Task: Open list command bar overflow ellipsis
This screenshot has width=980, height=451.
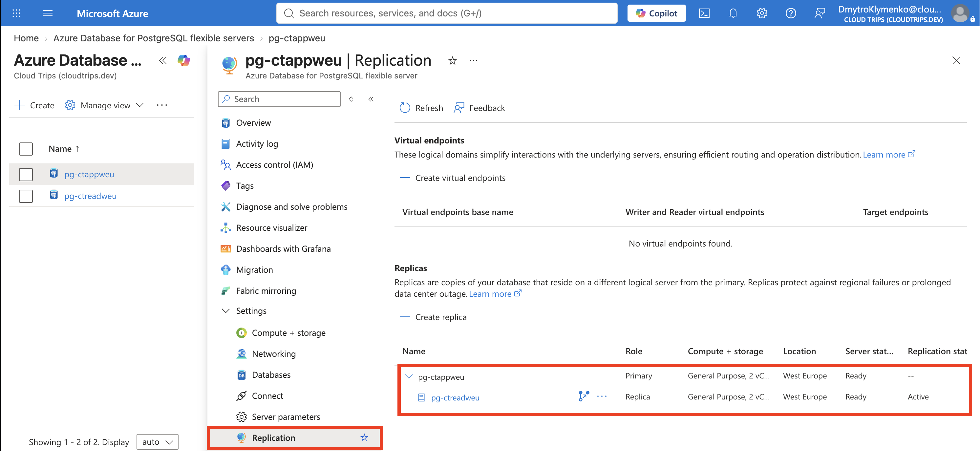Action: click(x=162, y=105)
